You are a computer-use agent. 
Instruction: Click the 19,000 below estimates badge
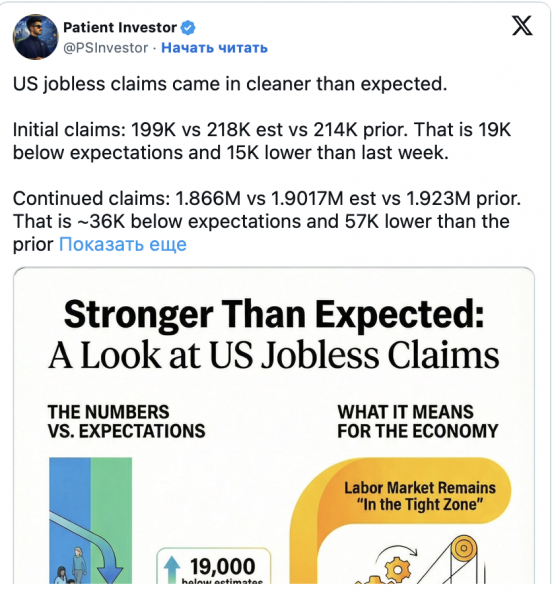click(214, 566)
